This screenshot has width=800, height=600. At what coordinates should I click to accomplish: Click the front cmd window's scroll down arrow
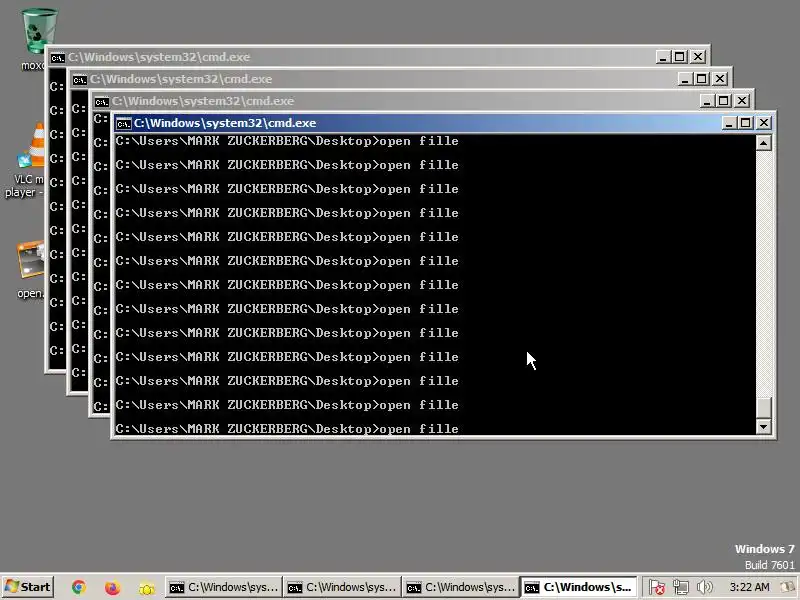coord(763,427)
